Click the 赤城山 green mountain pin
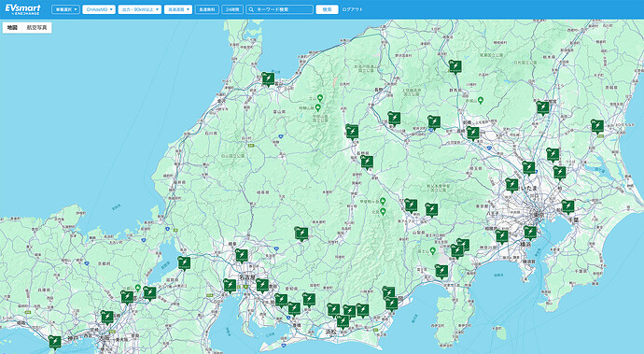Screen dimensions: 644x354 [x=481, y=100]
